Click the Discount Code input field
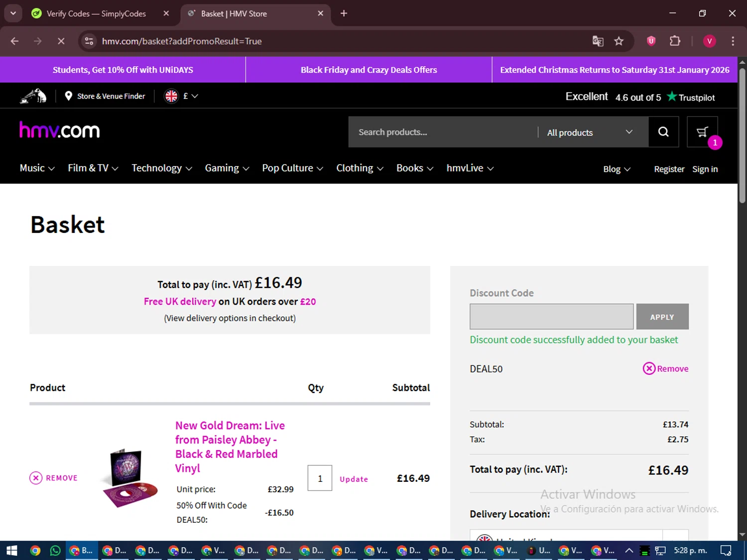747x560 pixels. (x=551, y=317)
